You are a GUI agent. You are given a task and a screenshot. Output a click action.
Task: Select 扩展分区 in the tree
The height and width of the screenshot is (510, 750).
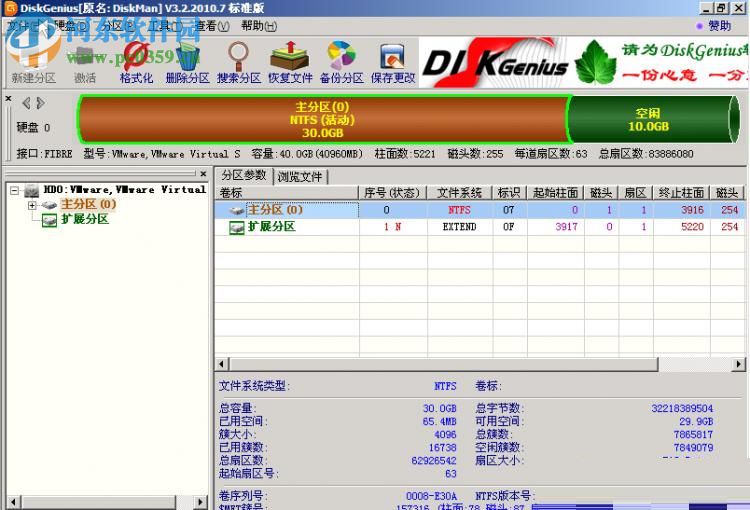click(85, 220)
